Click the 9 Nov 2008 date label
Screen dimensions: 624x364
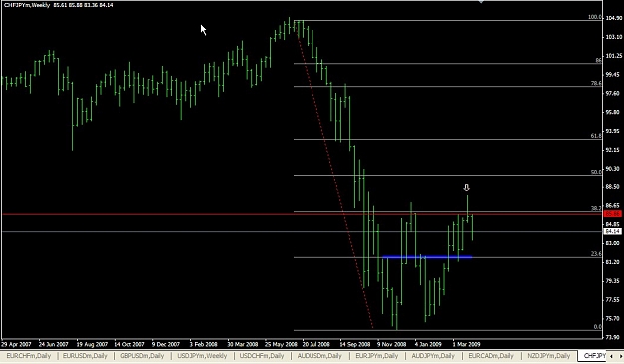tap(392, 344)
